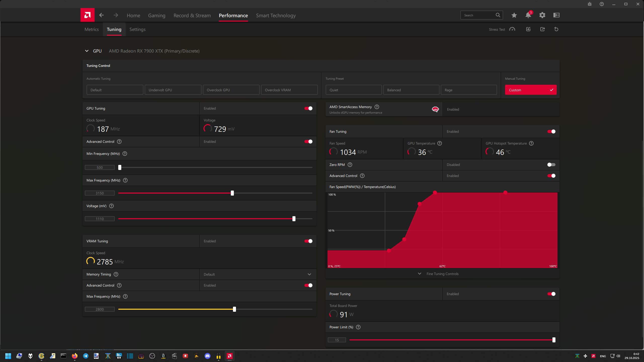Switch to the Metrics tab

(92, 29)
